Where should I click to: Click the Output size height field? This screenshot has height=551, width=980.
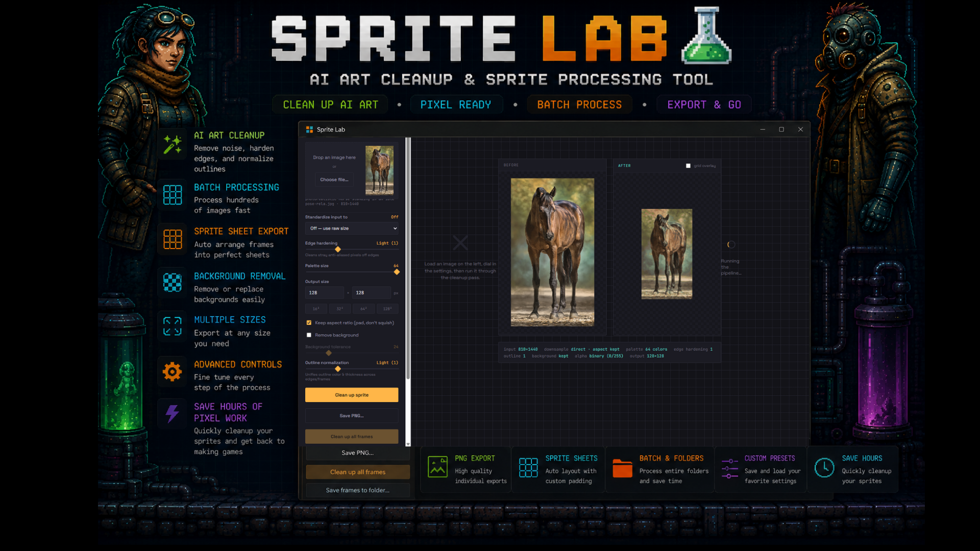pos(372,293)
